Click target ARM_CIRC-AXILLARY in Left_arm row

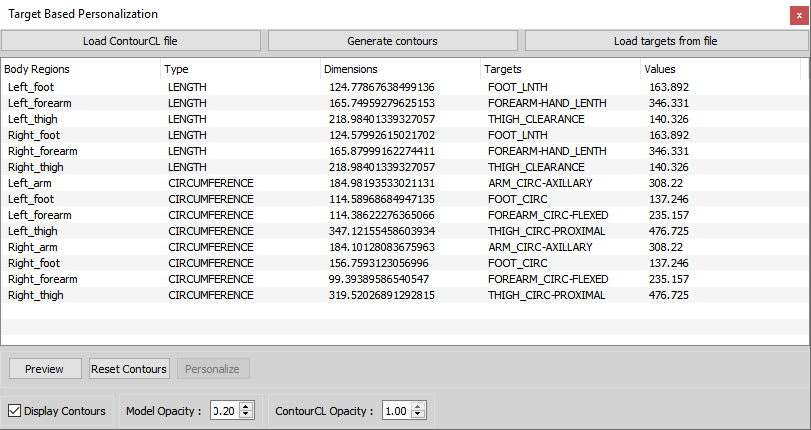pos(540,183)
